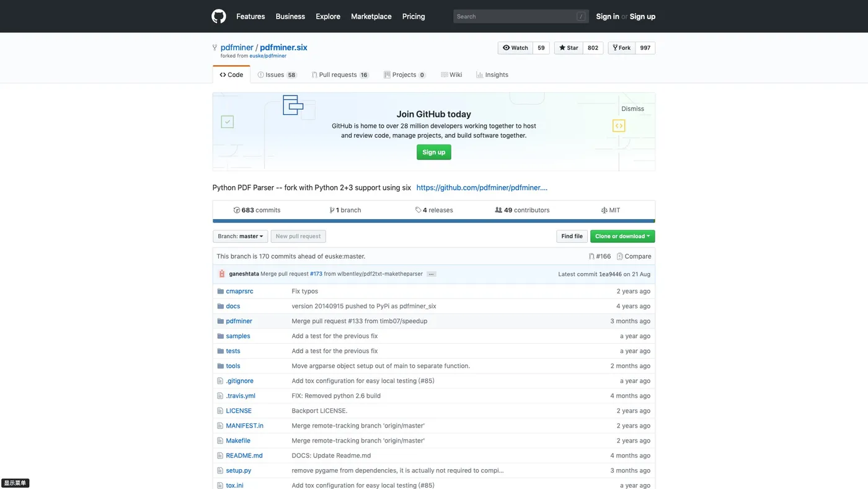This screenshot has width=868, height=489.
Task: Open the Insights tab
Action: (x=492, y=74)
